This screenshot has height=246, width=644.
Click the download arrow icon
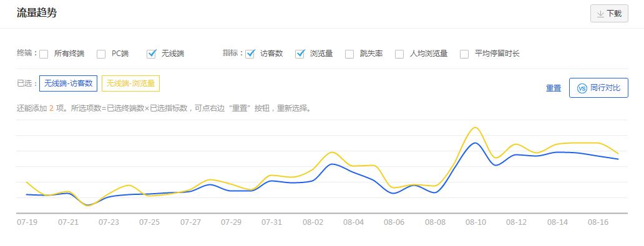(600, 14)
